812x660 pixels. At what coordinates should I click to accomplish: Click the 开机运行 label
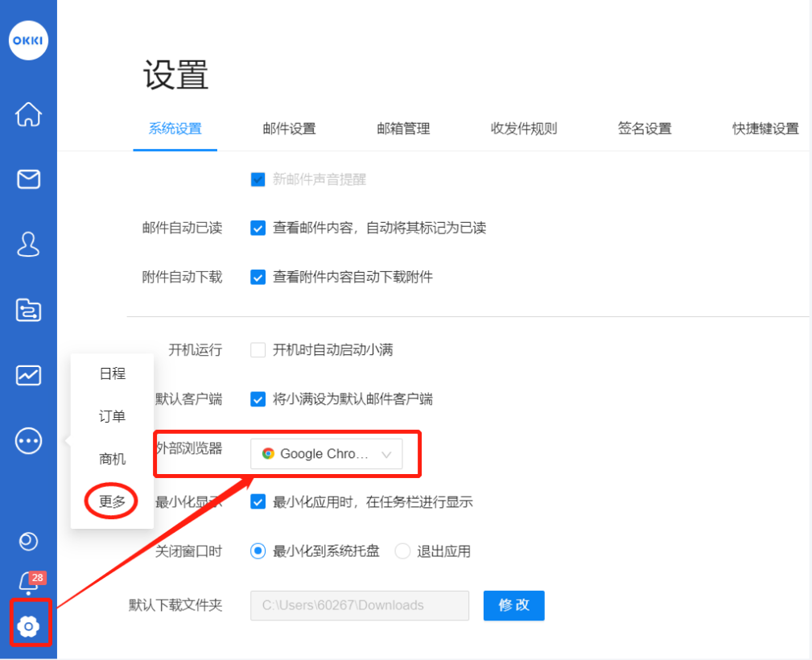tap(196, 349)
